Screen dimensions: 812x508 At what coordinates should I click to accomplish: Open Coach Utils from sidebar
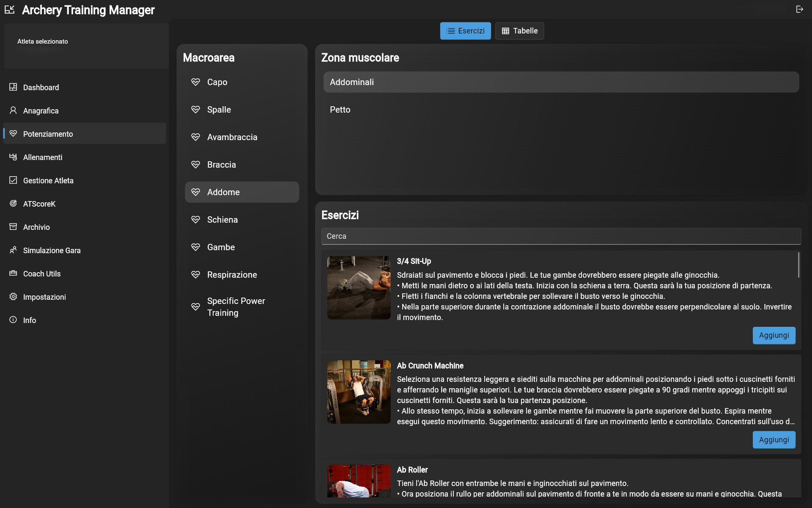pos(85,273)
